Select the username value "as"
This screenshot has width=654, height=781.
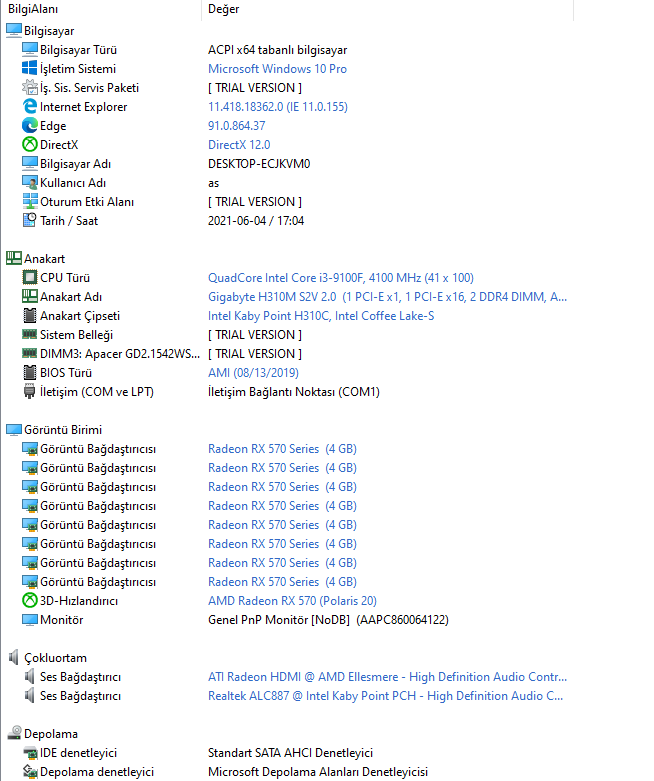coord(213,183)
